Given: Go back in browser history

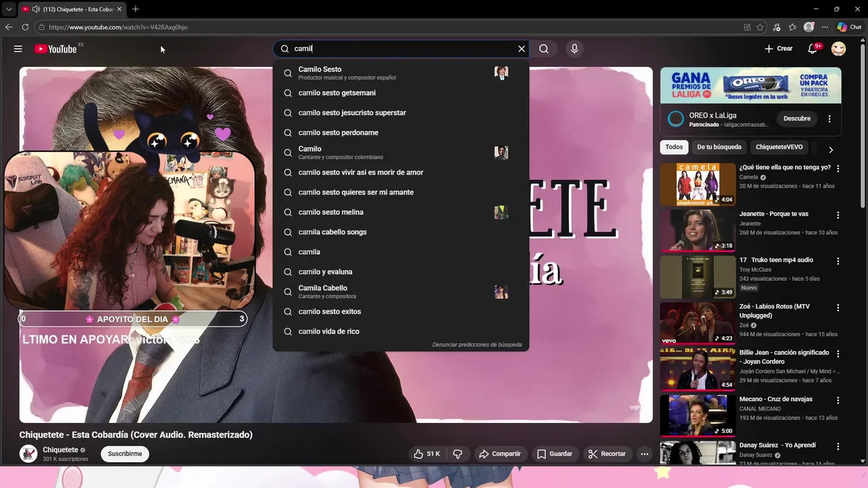Looking at the screenshot, I should (x=9, y=27).
